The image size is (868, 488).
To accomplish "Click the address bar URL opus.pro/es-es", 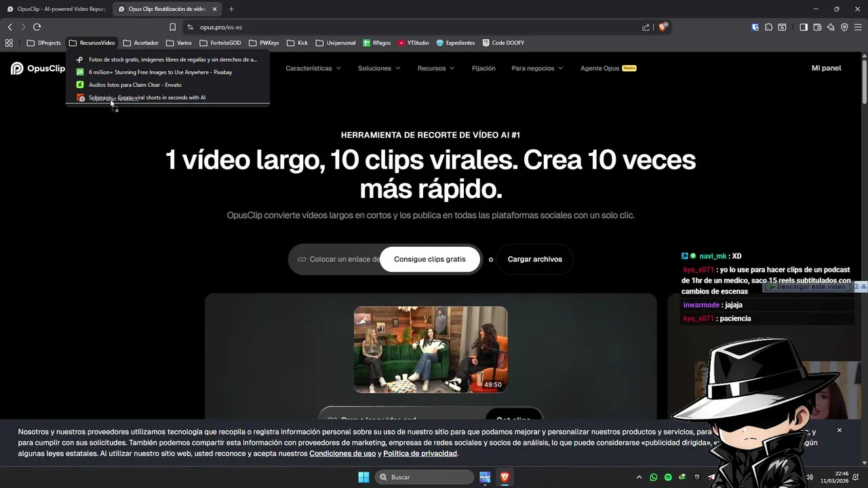I will coord(221,27).
